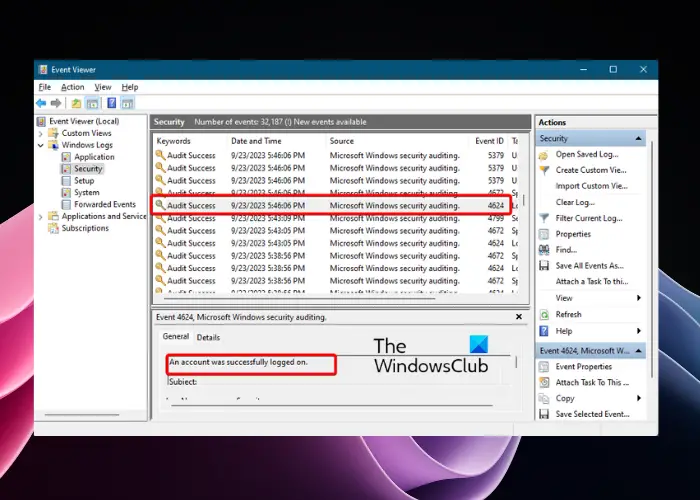
Task: Click the Forward arrow toolbar icon
Action: tap(56, 104)
